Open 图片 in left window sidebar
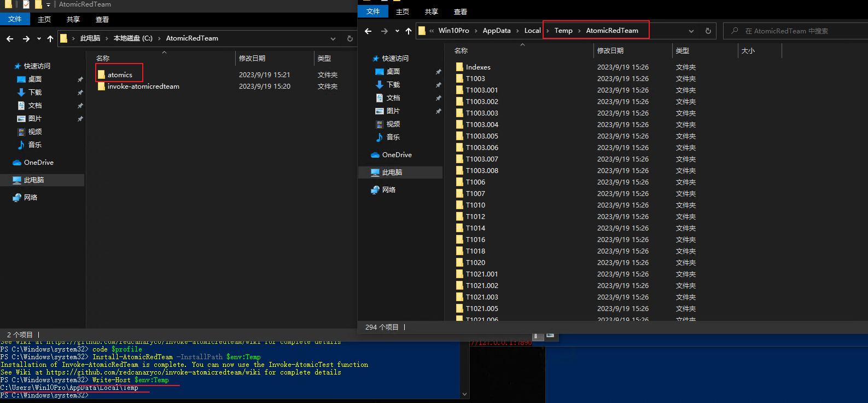 click(x=35, y=119)
